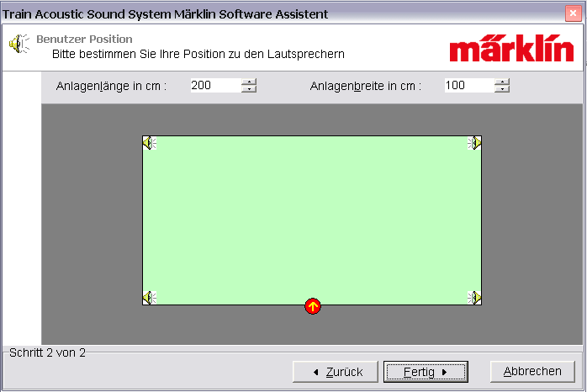Viewport: 587px width, 392px height.
Task: Focus the Anlagenbreite field showing 100
Action: pos(468,86)
